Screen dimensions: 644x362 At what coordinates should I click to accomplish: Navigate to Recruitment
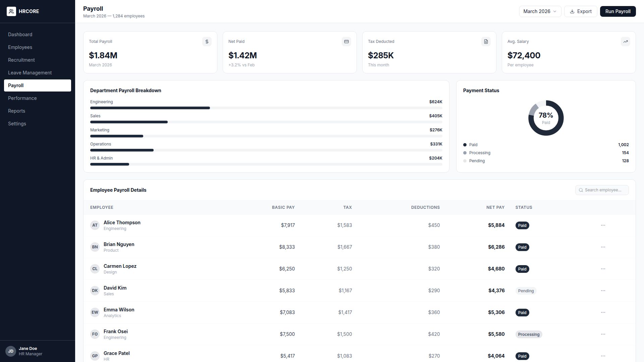38,60
